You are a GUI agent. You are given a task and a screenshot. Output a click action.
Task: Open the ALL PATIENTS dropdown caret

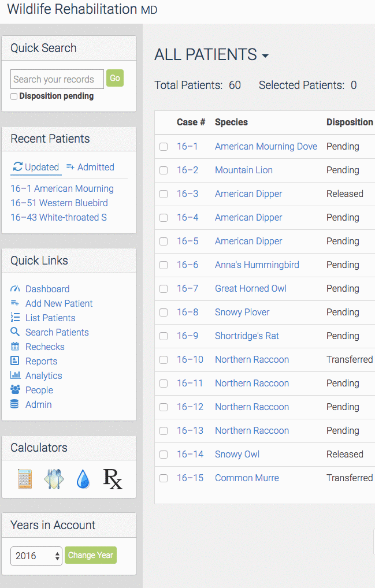[265, 56]
